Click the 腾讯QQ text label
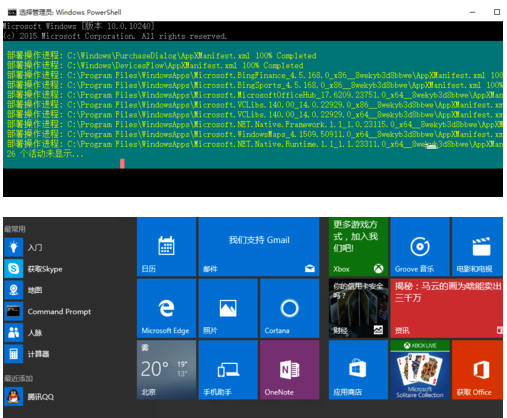 pyautogui.click(x=41, y=397)
